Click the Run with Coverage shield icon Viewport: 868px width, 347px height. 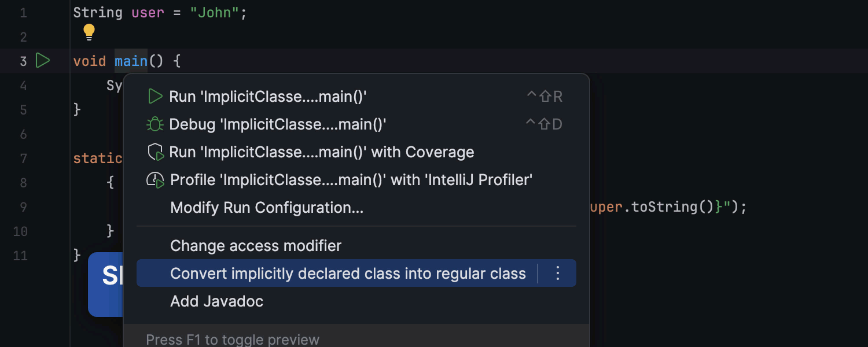156,153
